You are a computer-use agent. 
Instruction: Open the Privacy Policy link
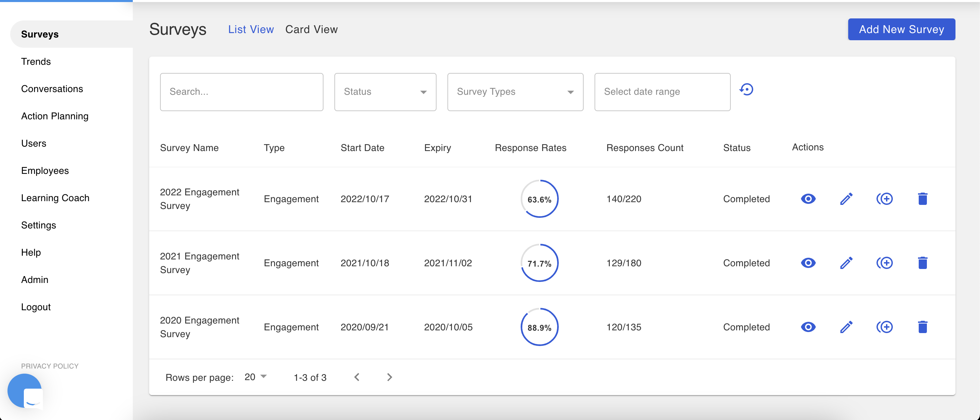click(50, 366)
